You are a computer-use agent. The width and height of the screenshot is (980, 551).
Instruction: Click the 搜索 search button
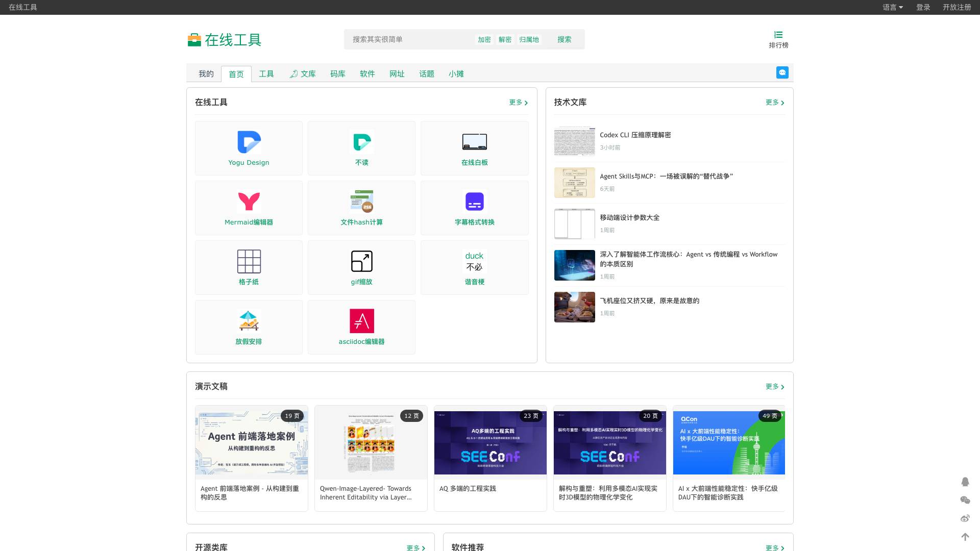pos(564,39)
